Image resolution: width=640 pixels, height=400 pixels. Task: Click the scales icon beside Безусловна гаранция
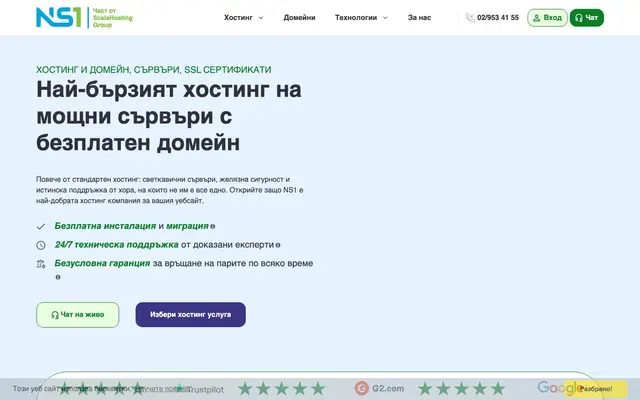click(41, 264)
